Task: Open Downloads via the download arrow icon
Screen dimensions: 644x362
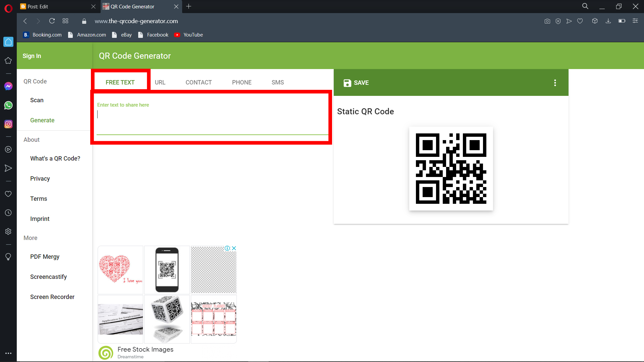Action: pyautogui.click(x=608, y=21)
